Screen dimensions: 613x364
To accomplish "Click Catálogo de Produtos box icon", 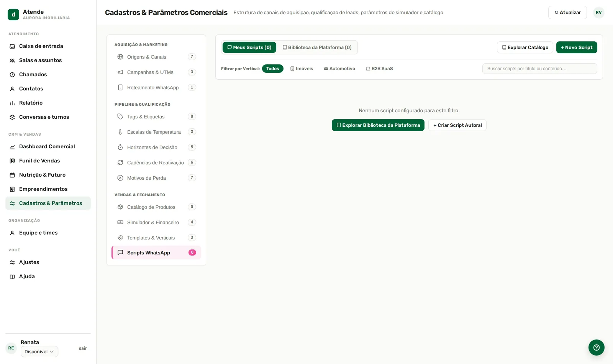I will click(x=120, y=207).
